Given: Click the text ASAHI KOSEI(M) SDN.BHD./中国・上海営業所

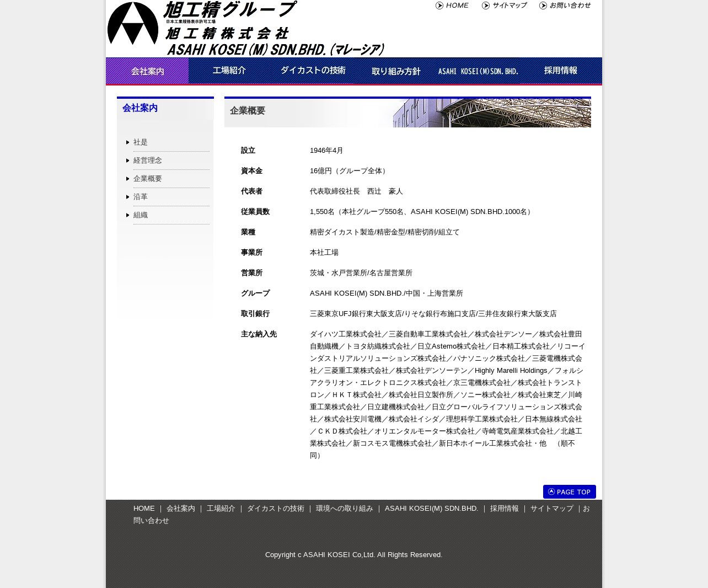Looking at the screenshot, I should coord(387,293).
